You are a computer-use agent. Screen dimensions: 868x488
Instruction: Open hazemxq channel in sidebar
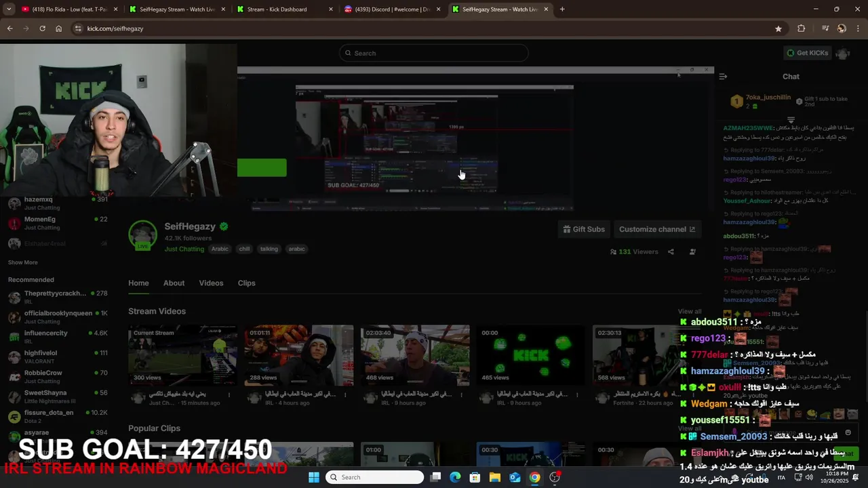tap(58, 203)
